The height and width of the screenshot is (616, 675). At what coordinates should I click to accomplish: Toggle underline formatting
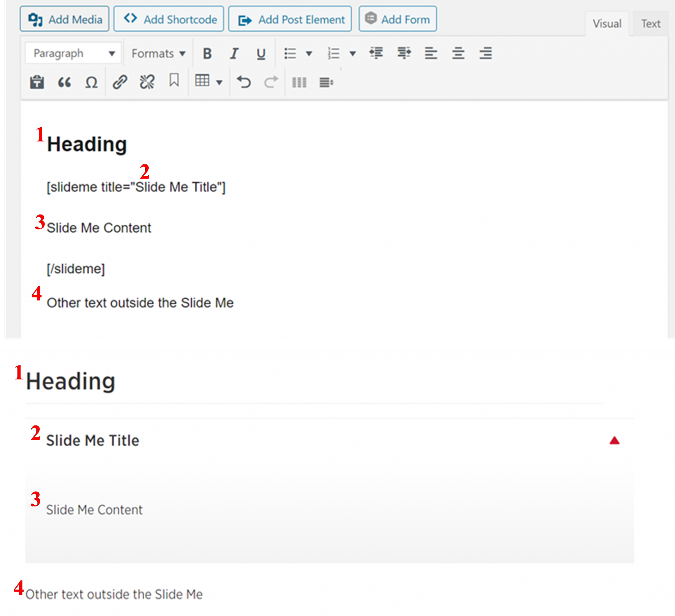click(261, 54)
